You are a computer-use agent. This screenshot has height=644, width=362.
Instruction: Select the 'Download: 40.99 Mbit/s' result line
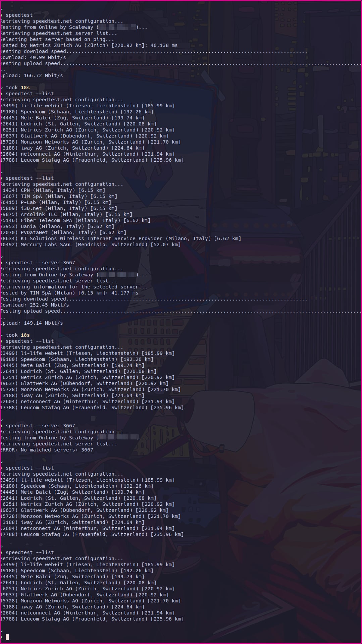point(33,57)
